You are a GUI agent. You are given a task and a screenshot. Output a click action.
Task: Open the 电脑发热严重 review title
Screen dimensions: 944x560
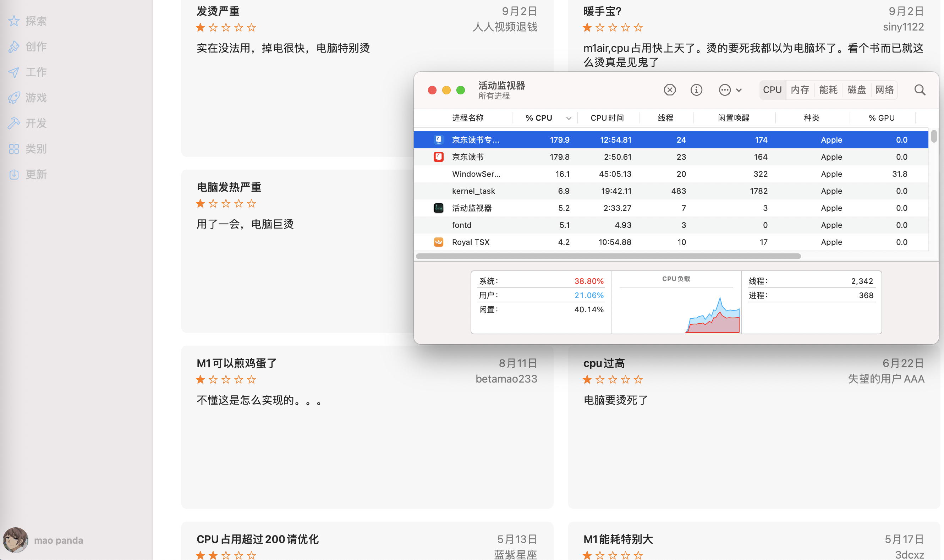(x=229, y=187)
